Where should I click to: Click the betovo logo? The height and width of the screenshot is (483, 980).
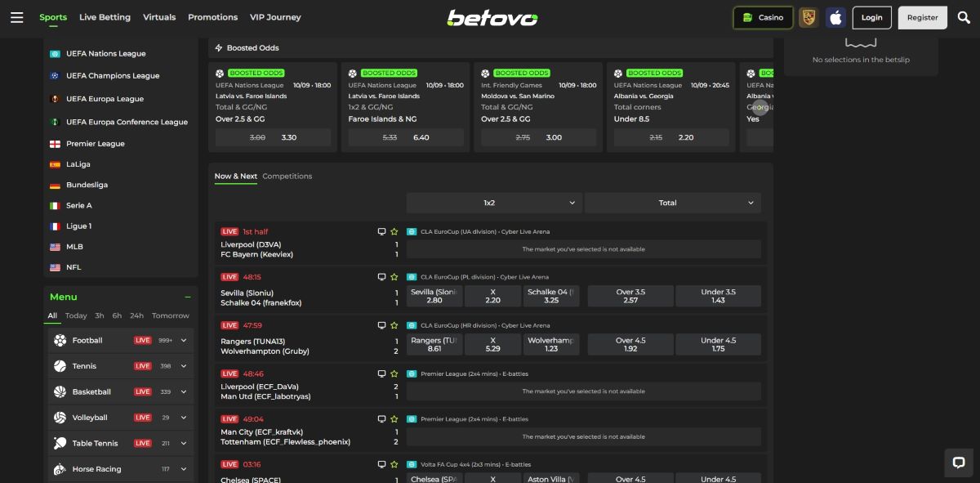[x=492, y=17]
